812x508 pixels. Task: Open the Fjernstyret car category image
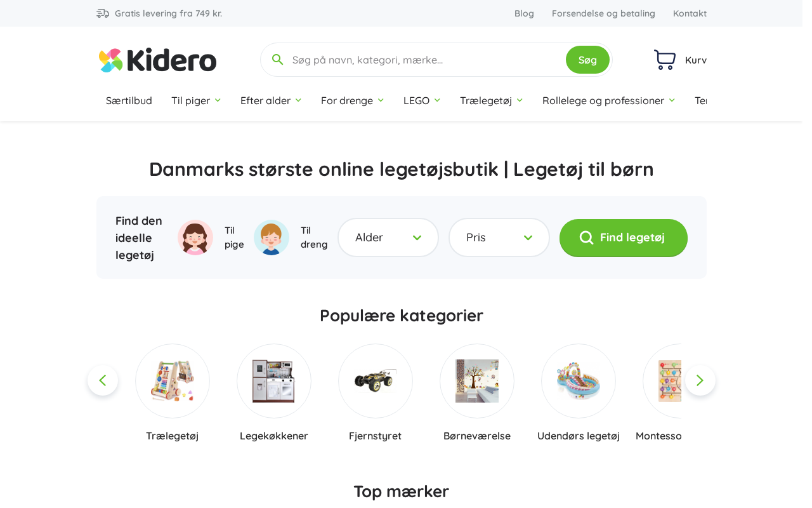(376, 381)
